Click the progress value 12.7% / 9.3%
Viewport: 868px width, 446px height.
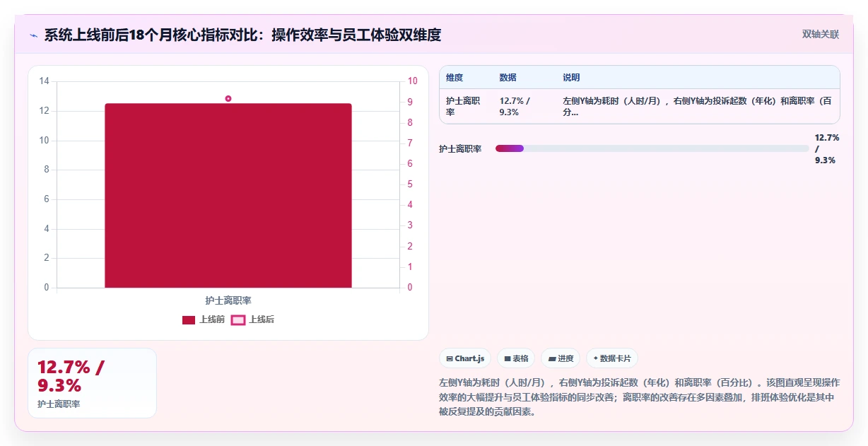click(x=827, y=149)
